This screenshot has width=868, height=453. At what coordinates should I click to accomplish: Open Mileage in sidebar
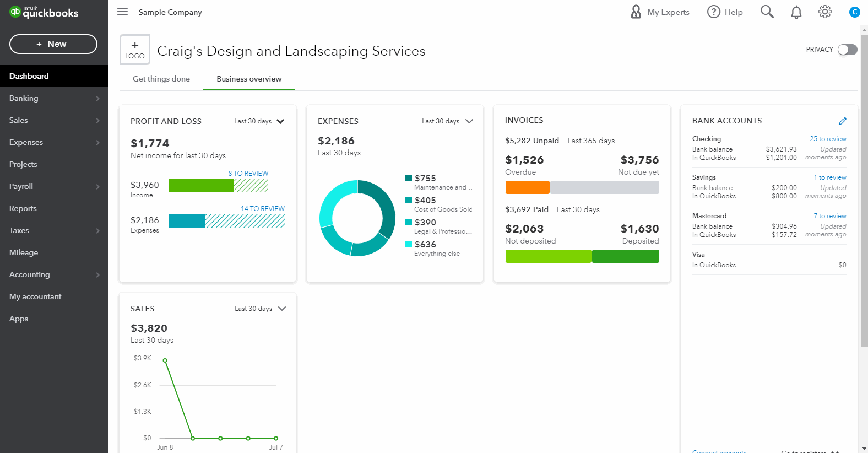pos(54,252)
